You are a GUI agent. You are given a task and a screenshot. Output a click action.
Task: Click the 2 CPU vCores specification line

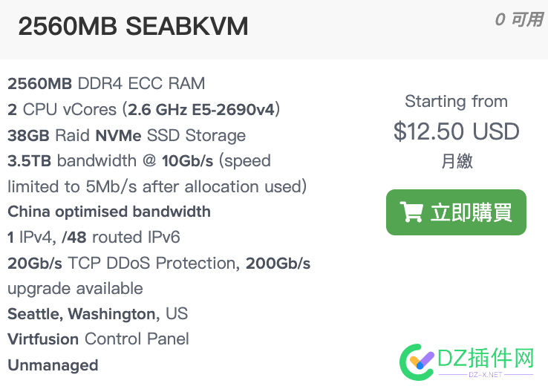click(143, 110)
